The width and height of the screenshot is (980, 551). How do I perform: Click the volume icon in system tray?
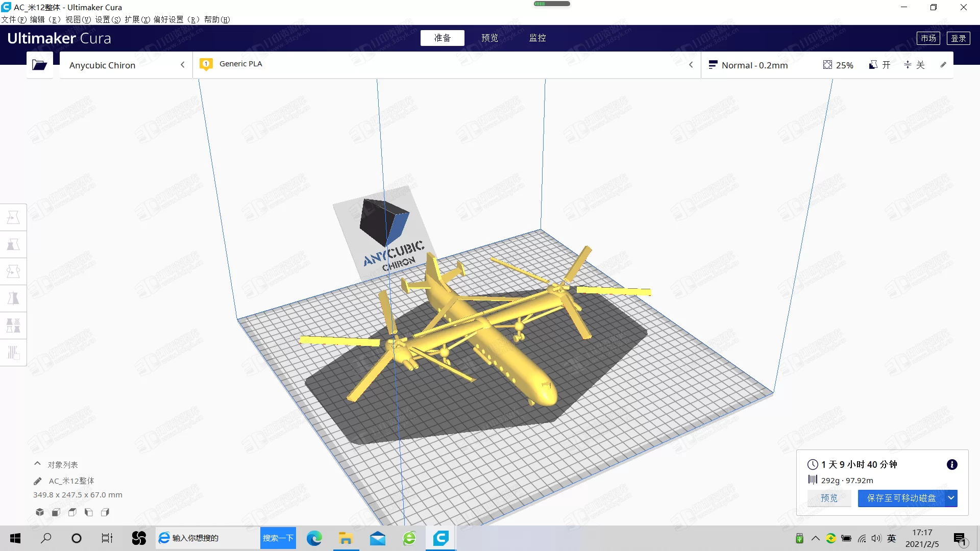[x=876, y=538]
